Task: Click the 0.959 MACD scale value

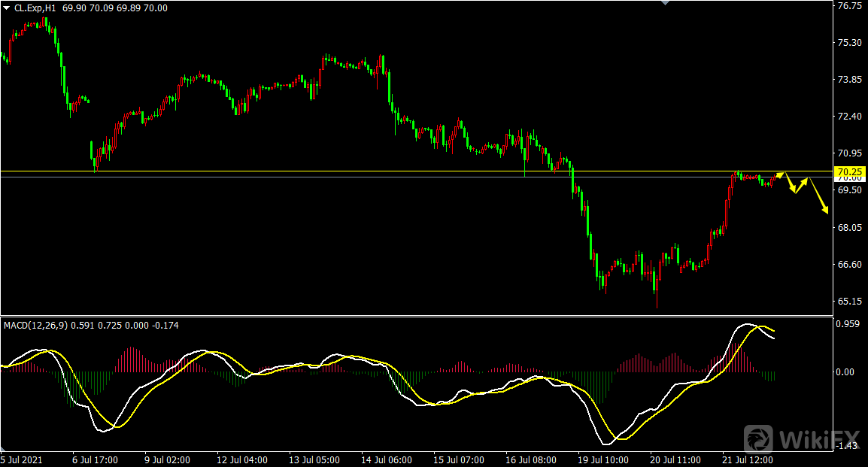Action: click(848, 325)
